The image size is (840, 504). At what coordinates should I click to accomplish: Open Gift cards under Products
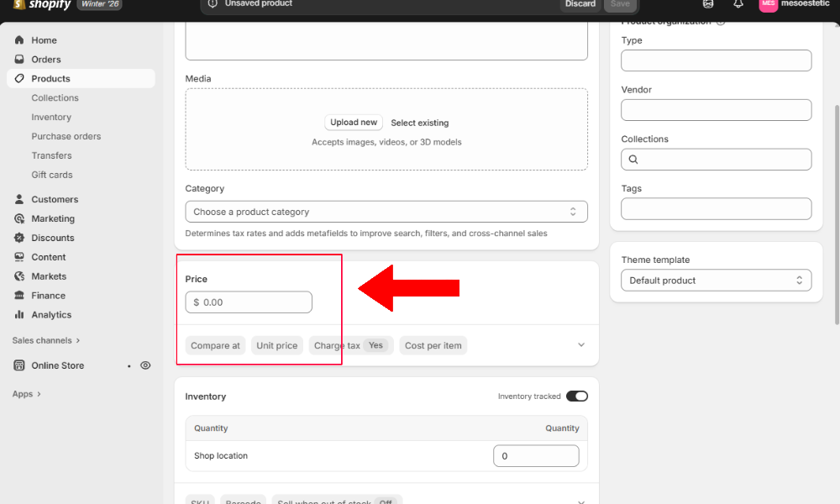[50, 175]
